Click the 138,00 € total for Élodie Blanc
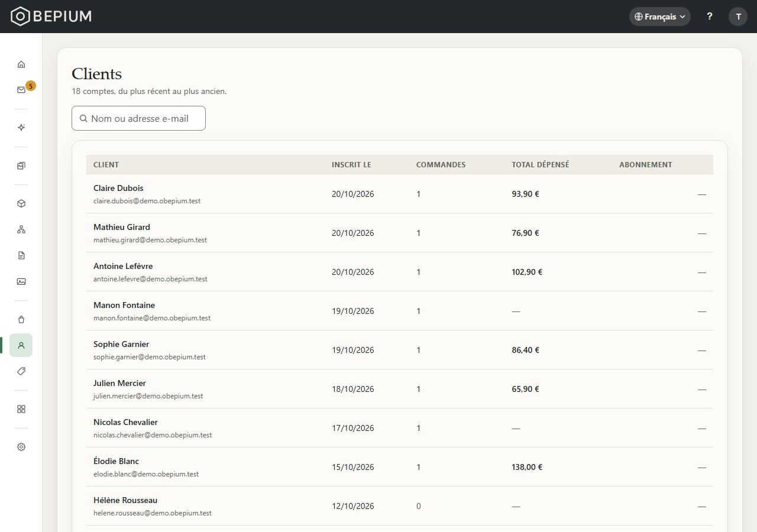This screenshot has height=532, width=757. pos(527,467)
